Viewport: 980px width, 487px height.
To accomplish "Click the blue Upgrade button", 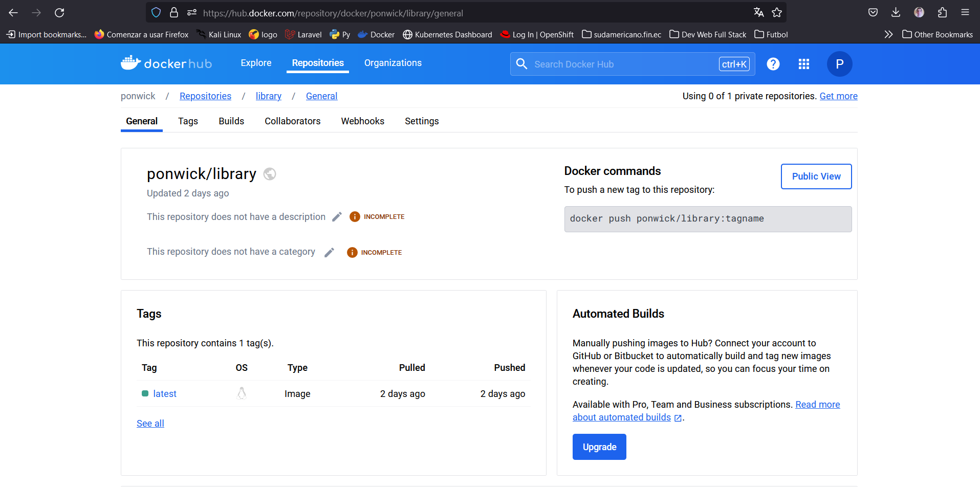I will (599, 447).
